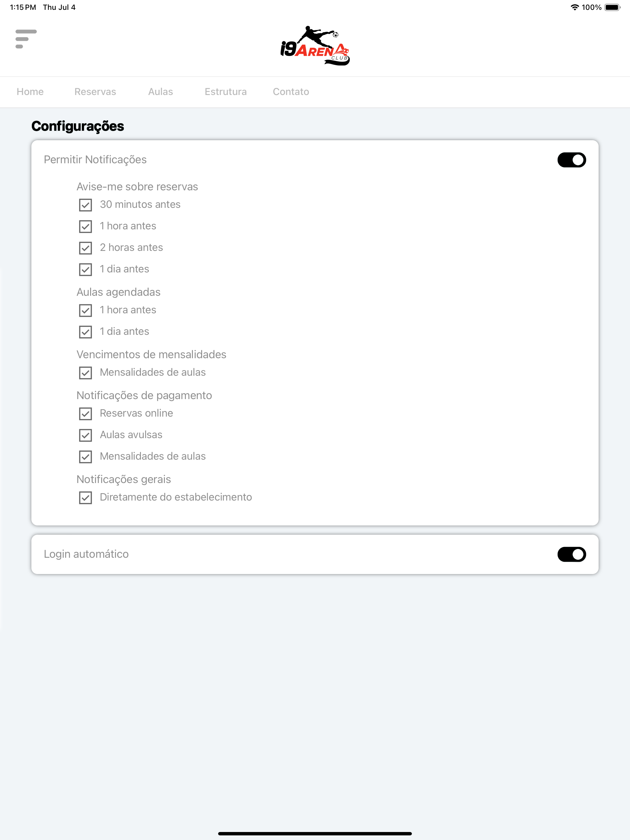
Task: Switch to the Aulas tab
Action: pos(161,92)
